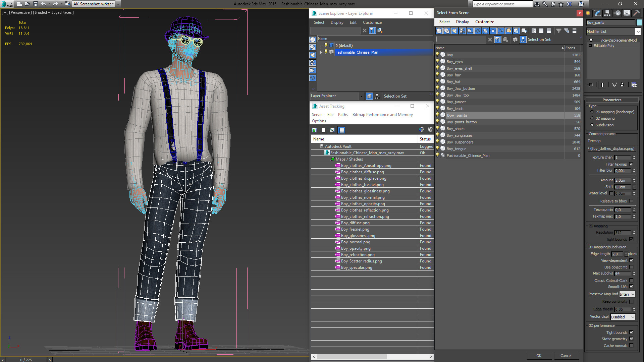Click the Pin Stack icon
Viewport: 644px width, 362px height.
[591, 85]
